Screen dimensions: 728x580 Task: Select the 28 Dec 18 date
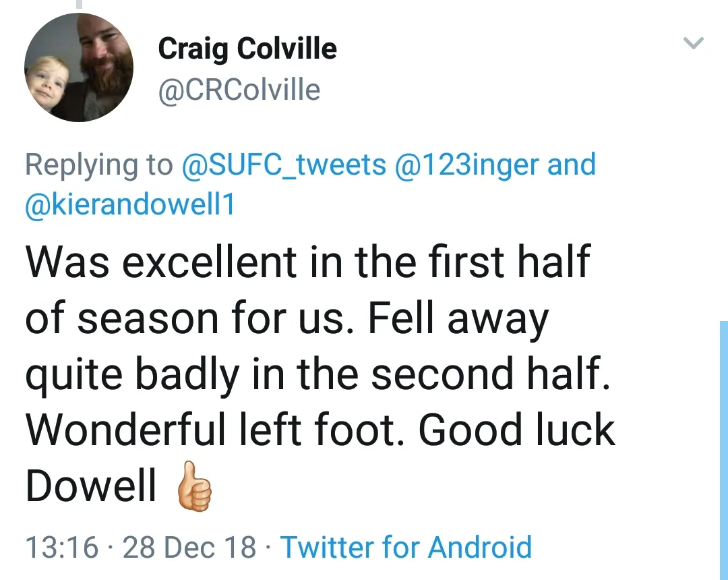point(189,547)
